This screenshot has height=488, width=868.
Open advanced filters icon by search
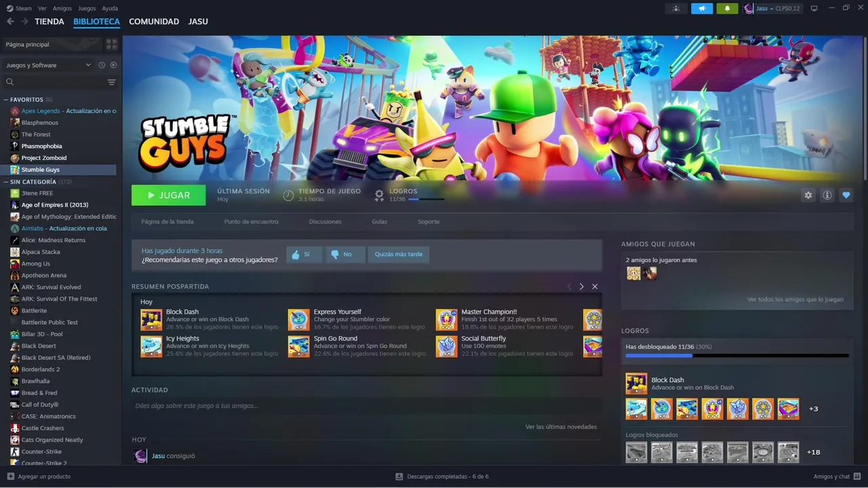[x=112, y=82]
